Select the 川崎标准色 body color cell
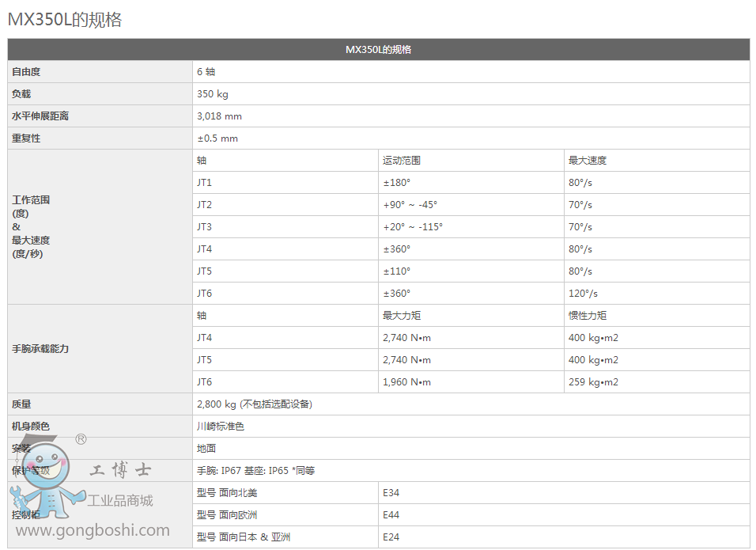 [x=220, y=427]
